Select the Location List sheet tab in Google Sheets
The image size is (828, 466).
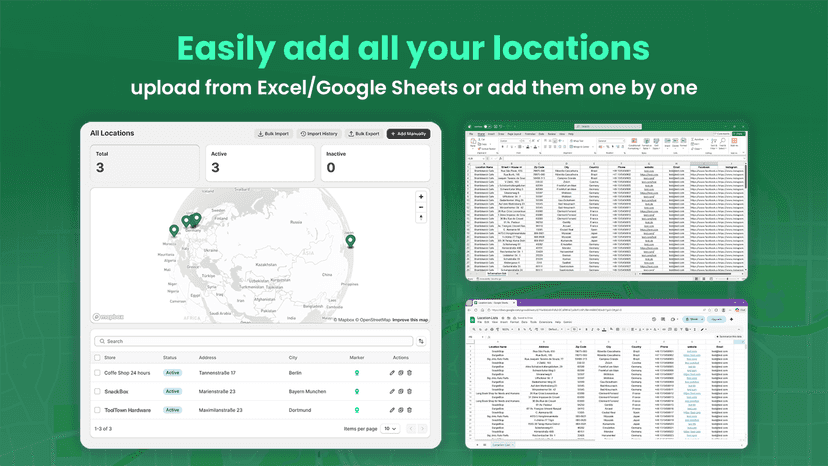click(x=502, y=445)
